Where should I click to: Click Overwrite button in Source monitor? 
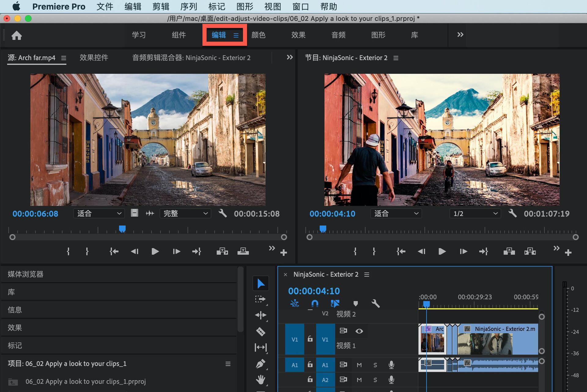tap(243, 251)
